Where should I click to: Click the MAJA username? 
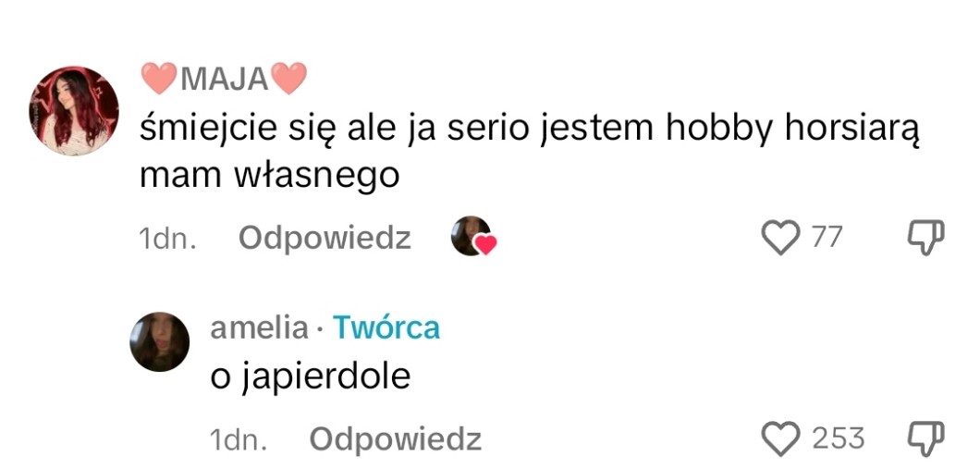225,80
